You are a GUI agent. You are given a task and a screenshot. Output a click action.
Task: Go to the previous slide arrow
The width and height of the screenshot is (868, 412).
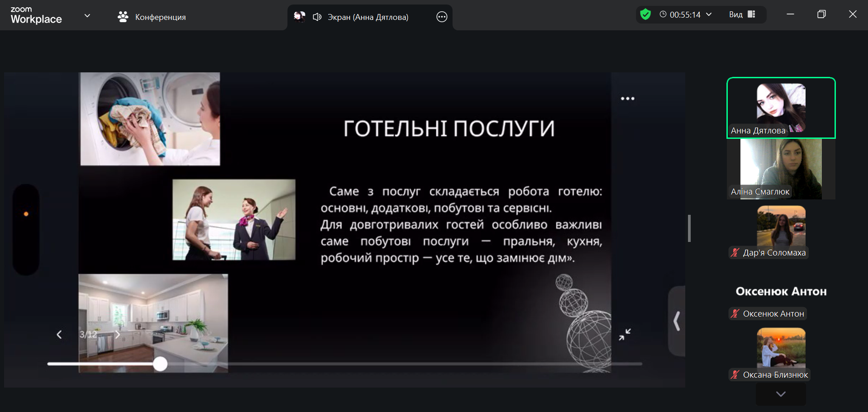click(59, 335)
